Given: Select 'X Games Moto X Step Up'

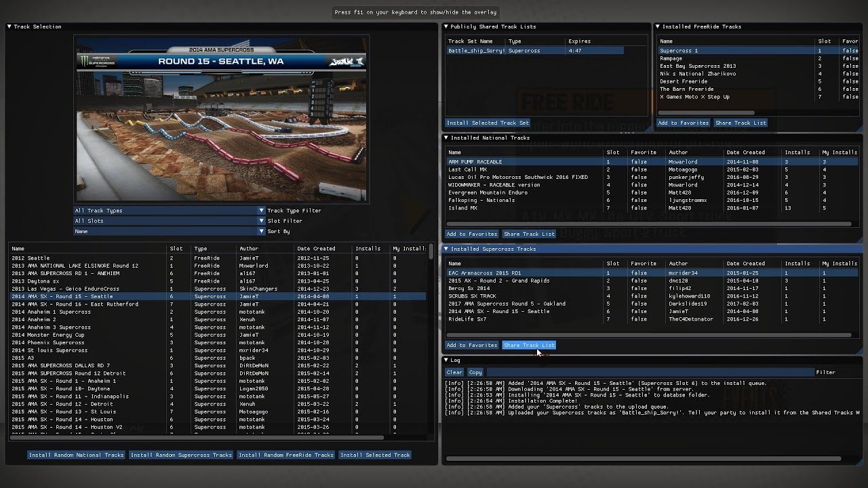Looking at the screenshot, I should 758,96.
